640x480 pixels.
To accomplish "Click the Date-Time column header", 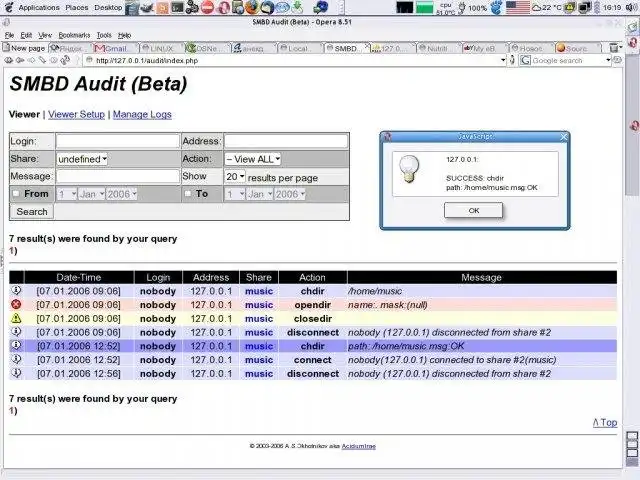I will pyautogui.click(x=79, y=277).
